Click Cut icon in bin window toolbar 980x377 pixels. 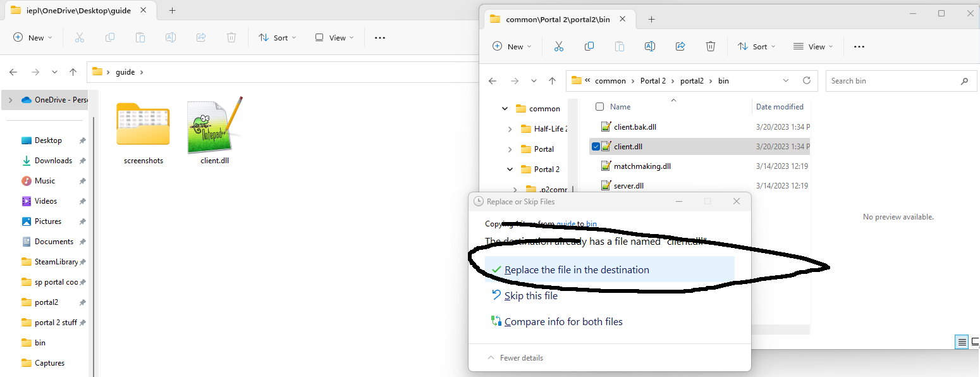pyautogui.click(x=558, y=46)
